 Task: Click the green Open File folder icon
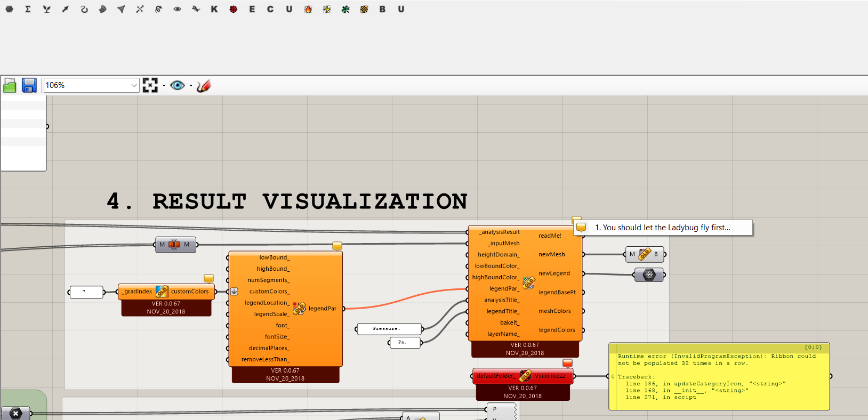coord(10,85)
